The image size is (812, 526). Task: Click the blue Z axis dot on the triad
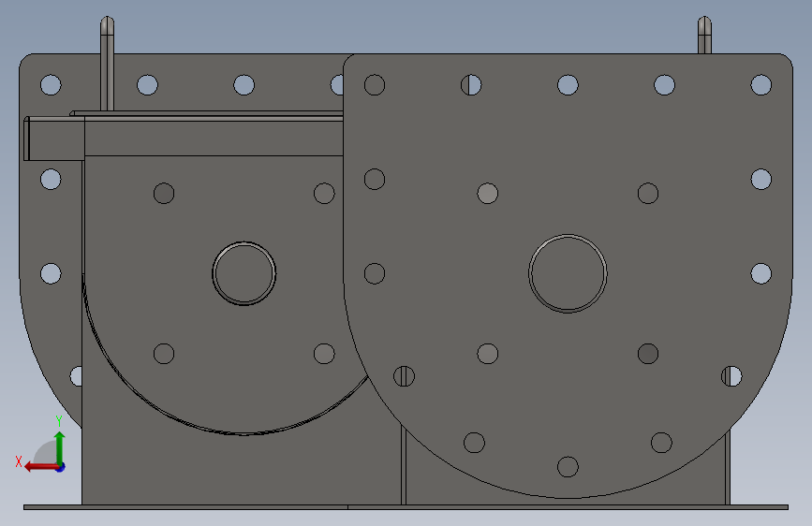pos(61,467)
